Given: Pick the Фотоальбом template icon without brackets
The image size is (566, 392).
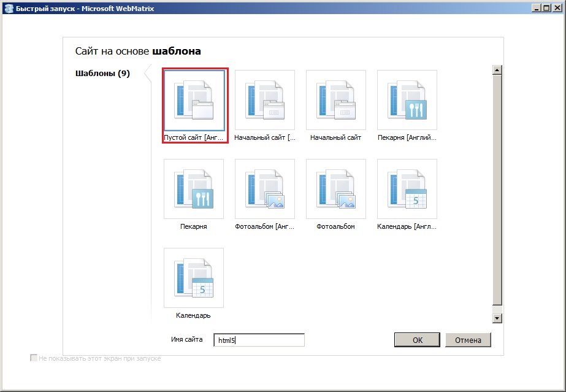Looking at the screenshot, I should coord(336,189).
